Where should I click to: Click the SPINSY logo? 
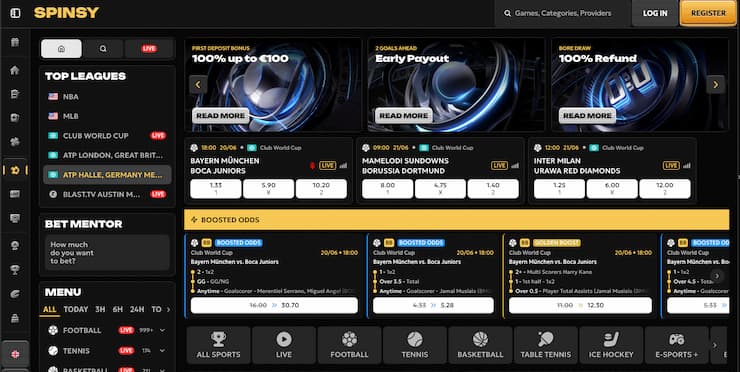pos(67,13)
